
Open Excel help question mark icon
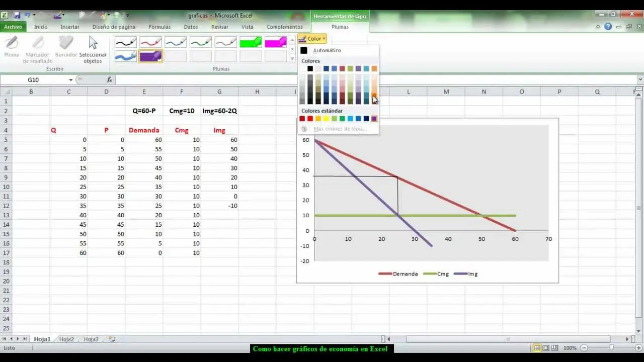(x=608, y=27)
